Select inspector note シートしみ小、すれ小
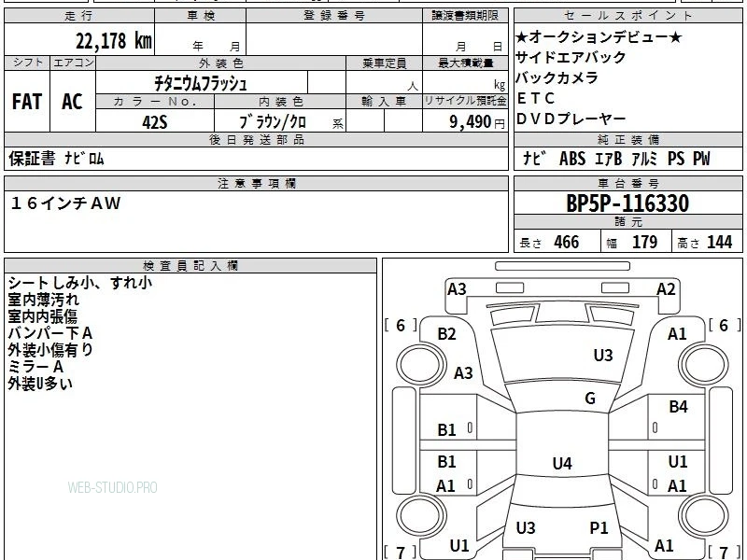Viewport: 747px width, 560px height. [79, 283]
